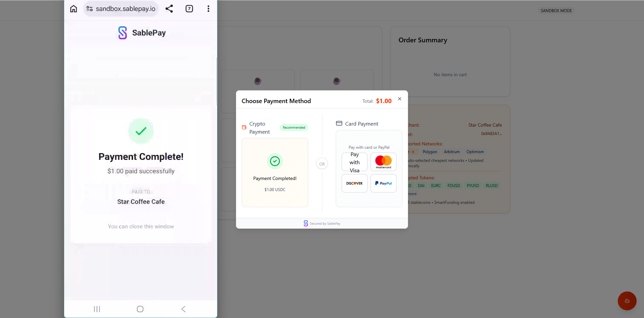Tap the sandbox.sablepay.io address bar
The image size is (644, 318).
coord(121,9)
